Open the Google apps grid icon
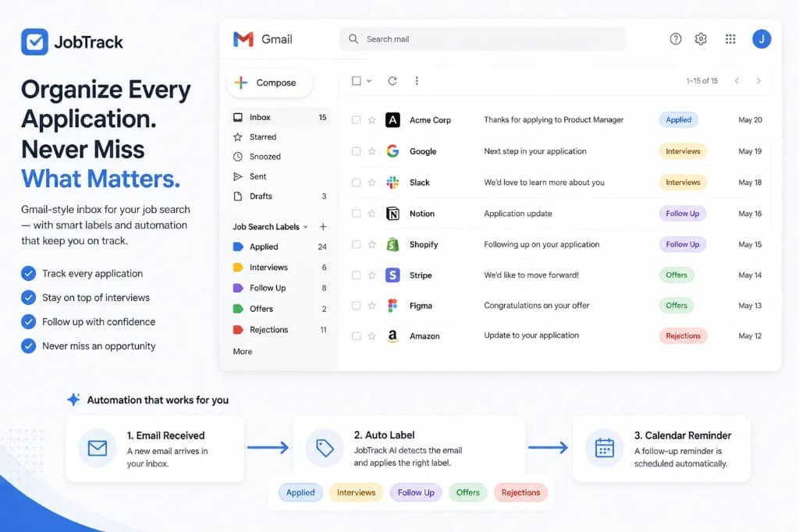This screenshot has width=799, height=532. (x=730, y=39)
